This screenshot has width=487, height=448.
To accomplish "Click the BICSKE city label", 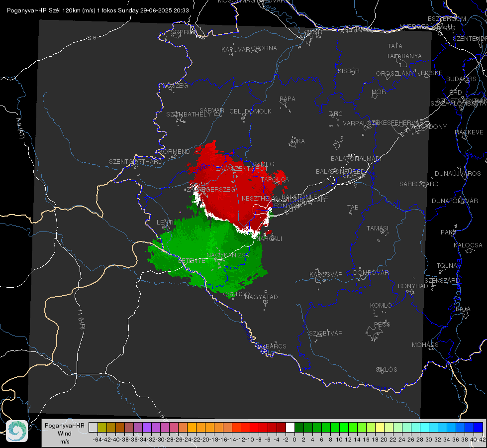I will [431, 73].
